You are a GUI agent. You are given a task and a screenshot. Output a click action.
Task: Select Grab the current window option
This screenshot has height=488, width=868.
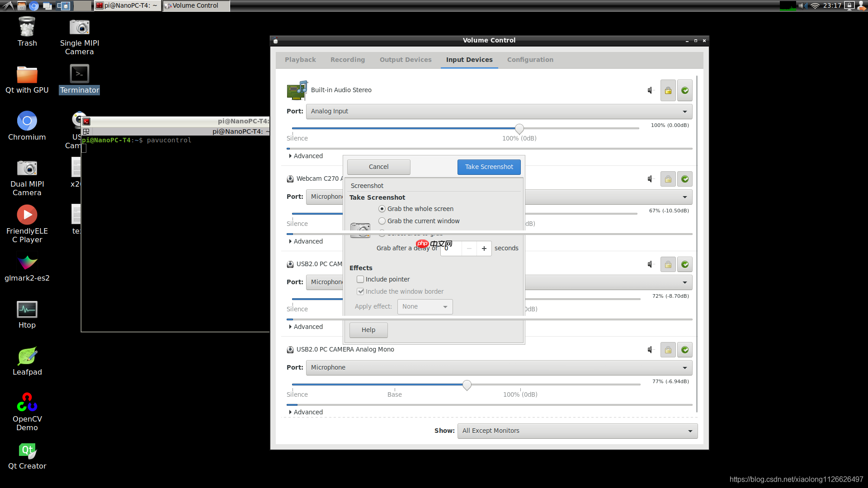click(x=382, y=221)
